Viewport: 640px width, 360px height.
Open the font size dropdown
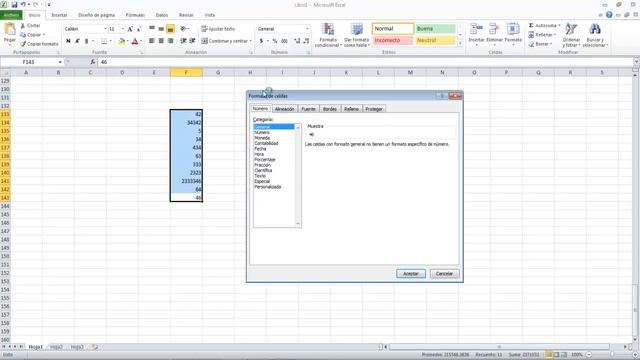coord(122,29)
